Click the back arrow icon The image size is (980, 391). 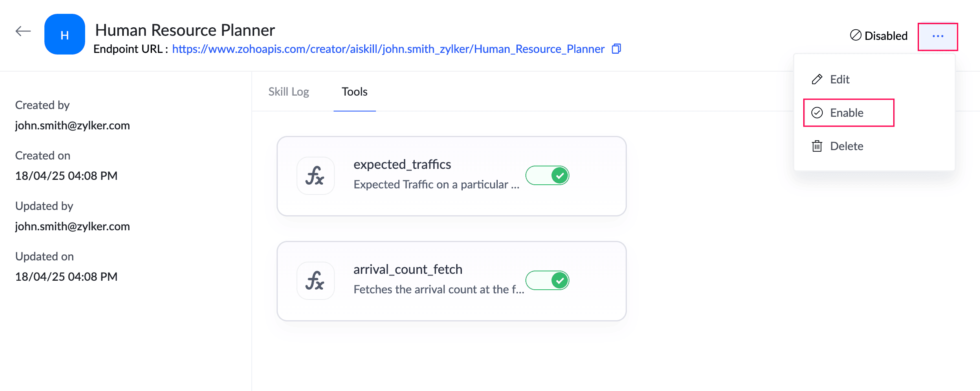[23, 31]
